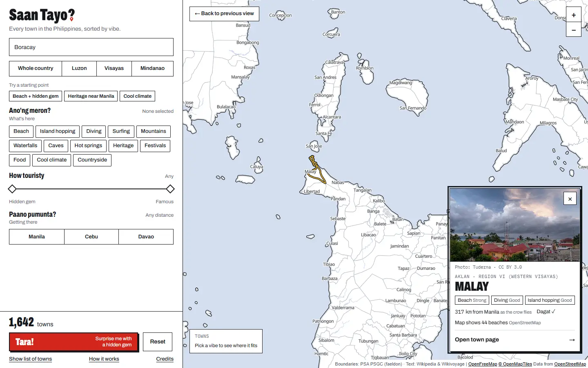Screen dimensions: 588x368
Task: Toggle the Cool climate vibe chip
Action: click(x=52, y=160)
